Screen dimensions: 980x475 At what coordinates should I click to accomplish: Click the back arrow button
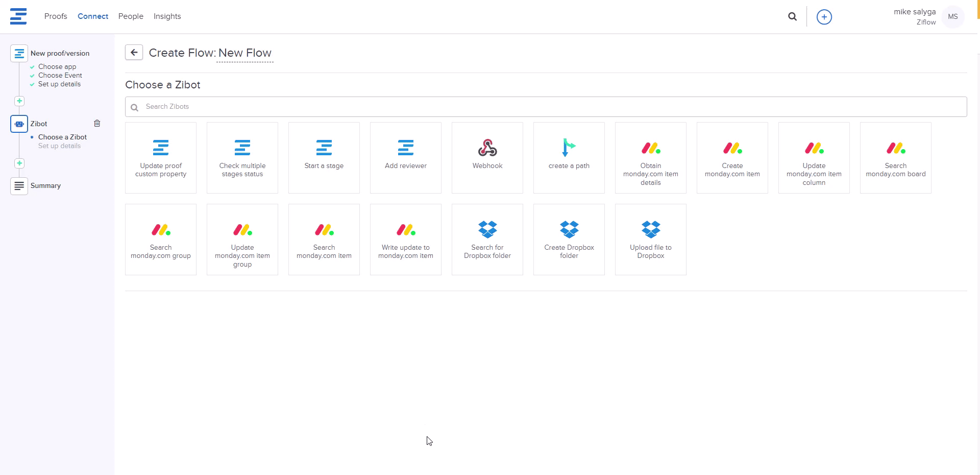point(134,52)
